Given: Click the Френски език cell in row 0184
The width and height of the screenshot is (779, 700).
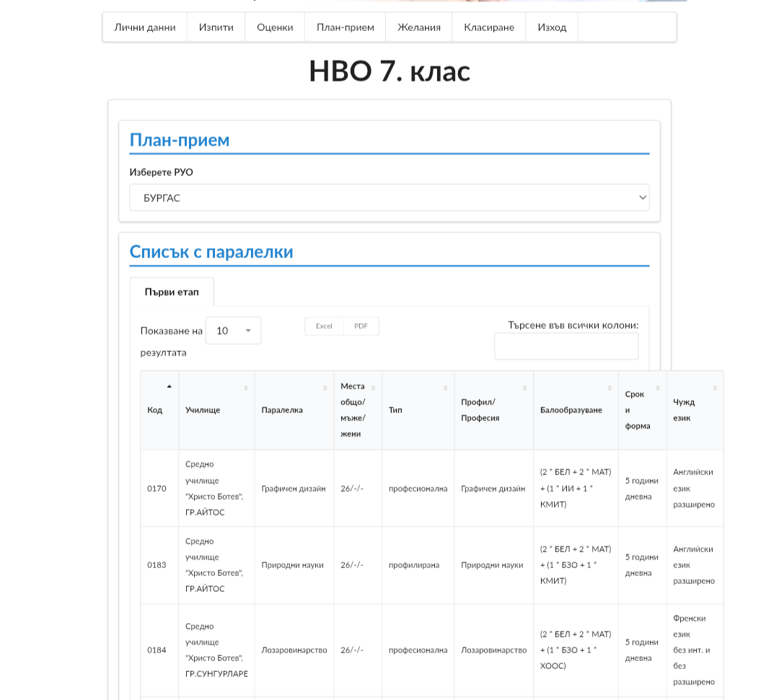Looking at the screenshot, I should pos(695,650).
